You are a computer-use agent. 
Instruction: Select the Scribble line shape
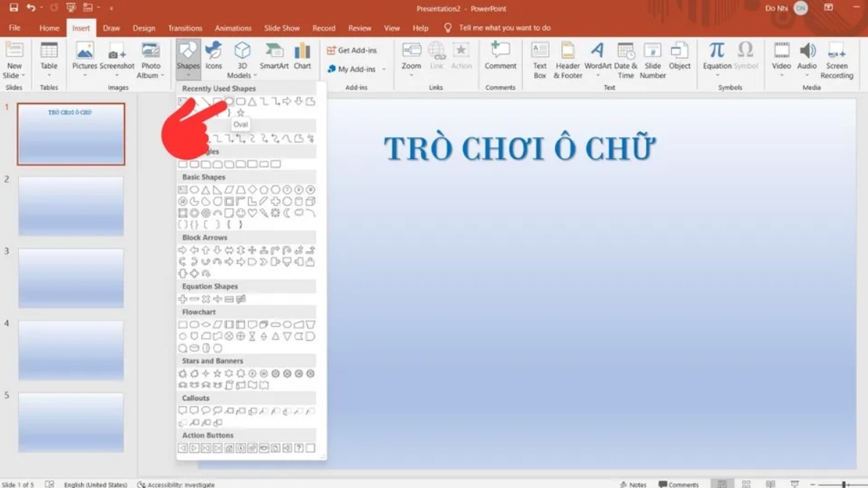tap(311, 139)
